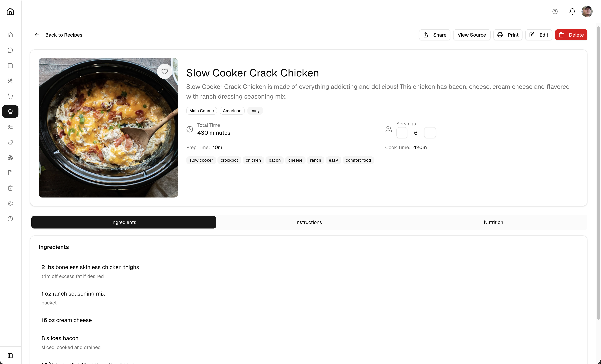Screen dimensions: 601x364
Task: Open the calendar icon in the sidebar
Action: [10, 65]
